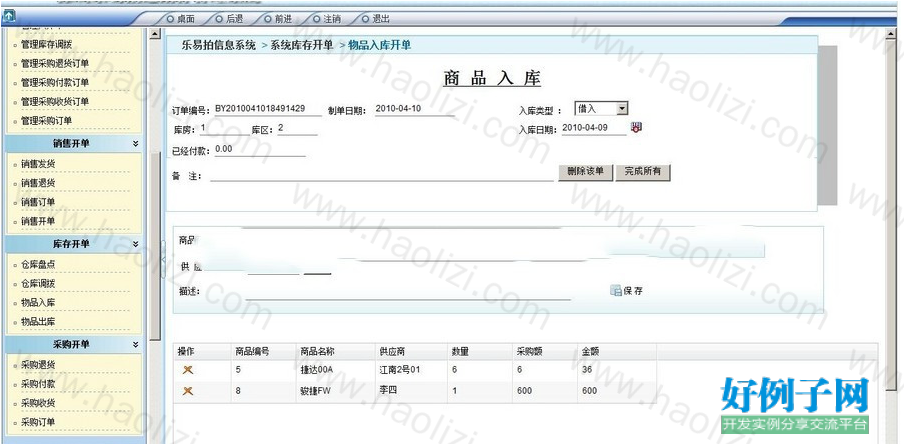Viewport: 904px width, 444px height.
Task: Click the 入库日期 field 2010-04-09
Action: coord(593,127)
